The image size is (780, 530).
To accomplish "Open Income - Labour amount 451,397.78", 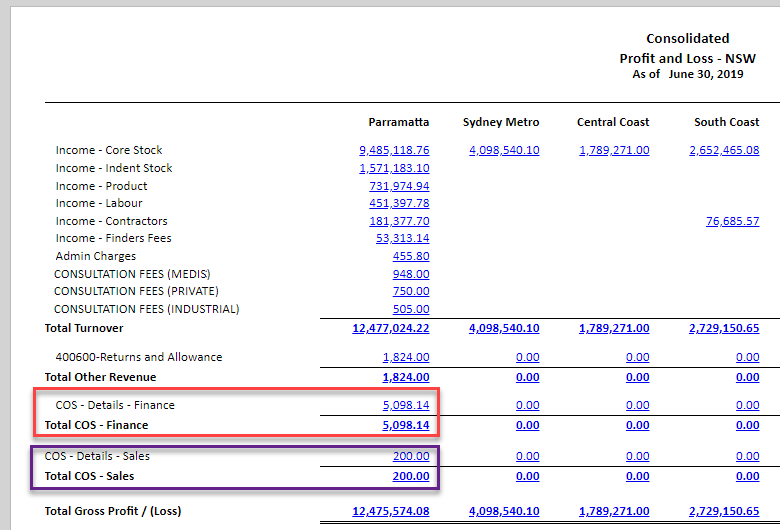I will (399, 203).
